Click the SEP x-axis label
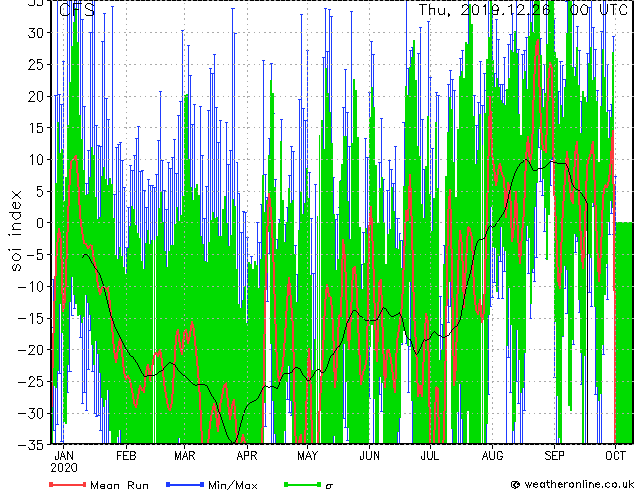 (554, 456)
